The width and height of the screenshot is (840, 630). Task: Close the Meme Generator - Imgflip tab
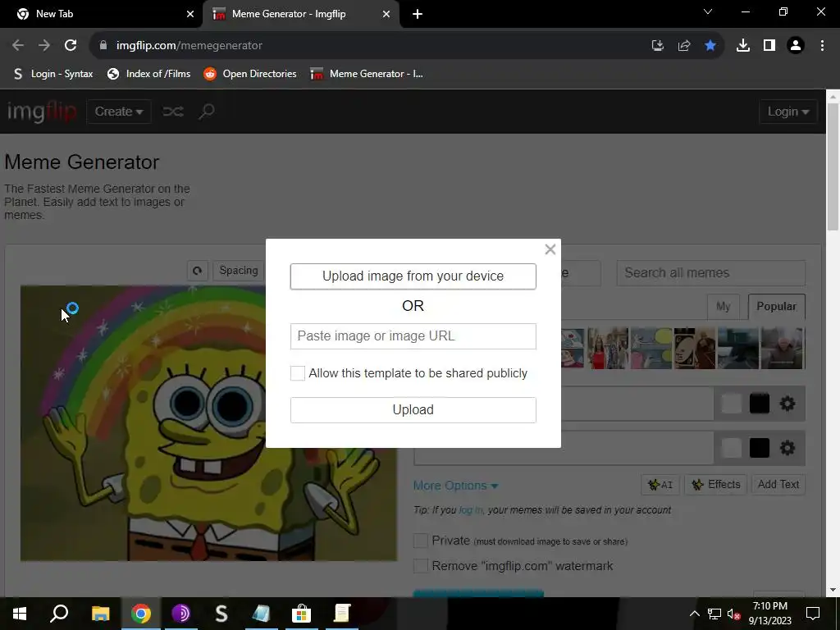click(x=386, y=15)
